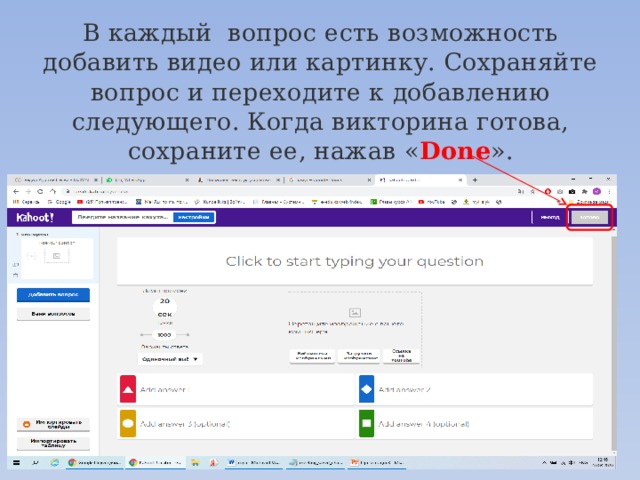The width and height of the screenshot is (640, 480).
Task: Click the delete question trash icon
Action: pyautogui.click(x=16, y=276)
